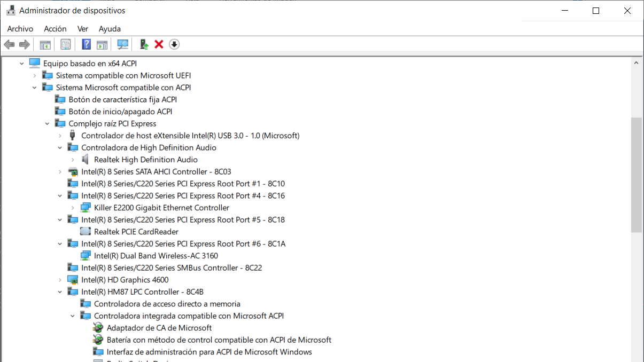The height and width of the screenshot is (362, 644).
Task: Collapse the Complejo raíz PCI Express branch
Action: (48, 124)
